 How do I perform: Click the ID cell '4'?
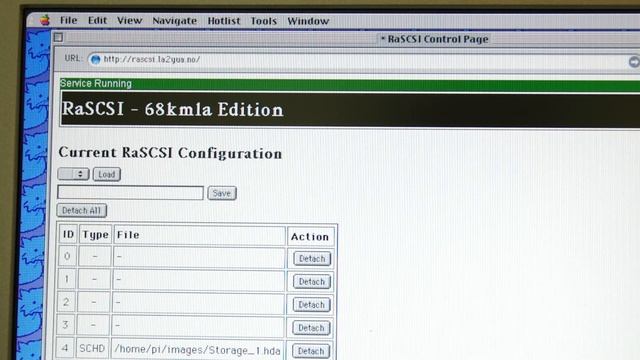[65, 348]
